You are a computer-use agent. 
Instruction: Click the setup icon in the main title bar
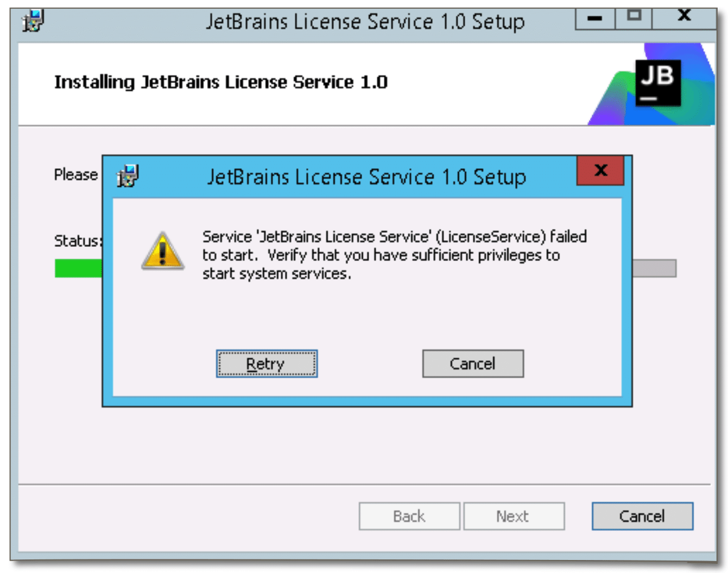click(x=33, y=21)
